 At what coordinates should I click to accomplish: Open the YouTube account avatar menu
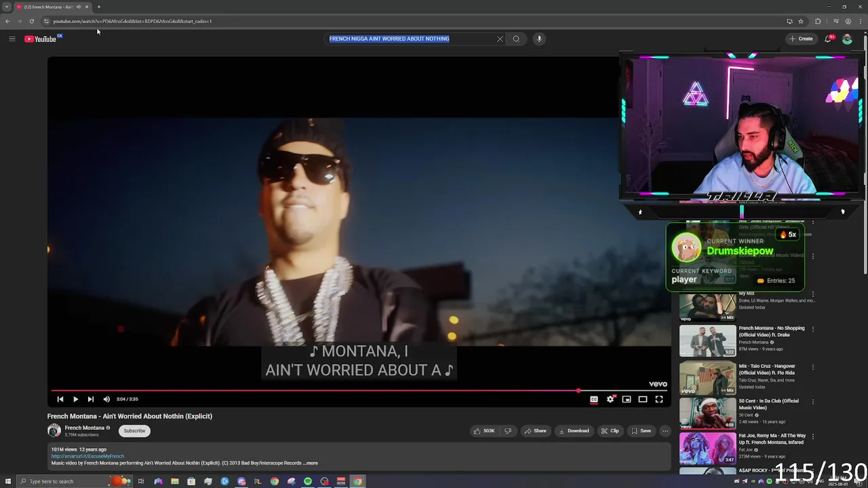[847, 39]
